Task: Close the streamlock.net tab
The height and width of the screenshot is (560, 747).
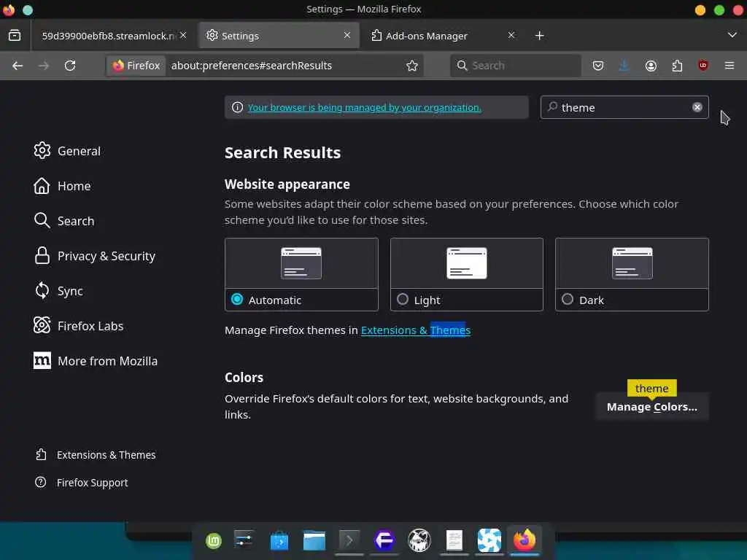Action: [x=183, y=35]
